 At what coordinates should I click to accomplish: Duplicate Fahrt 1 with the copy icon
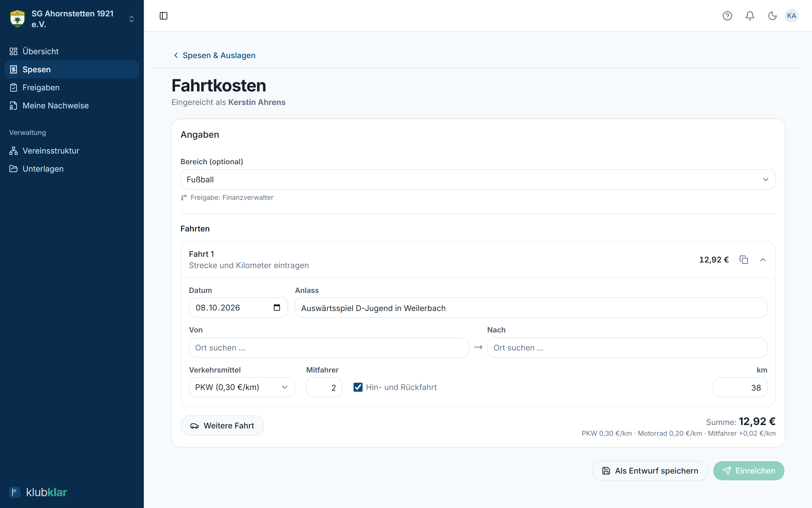[x=743, y=260]
